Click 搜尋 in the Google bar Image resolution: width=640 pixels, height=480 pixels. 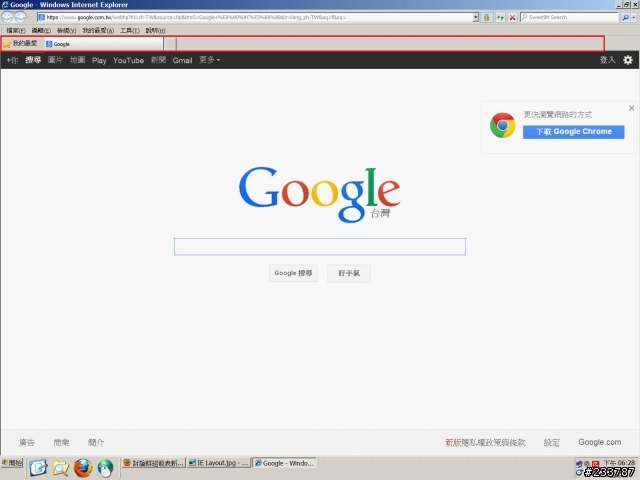point(33,60)
